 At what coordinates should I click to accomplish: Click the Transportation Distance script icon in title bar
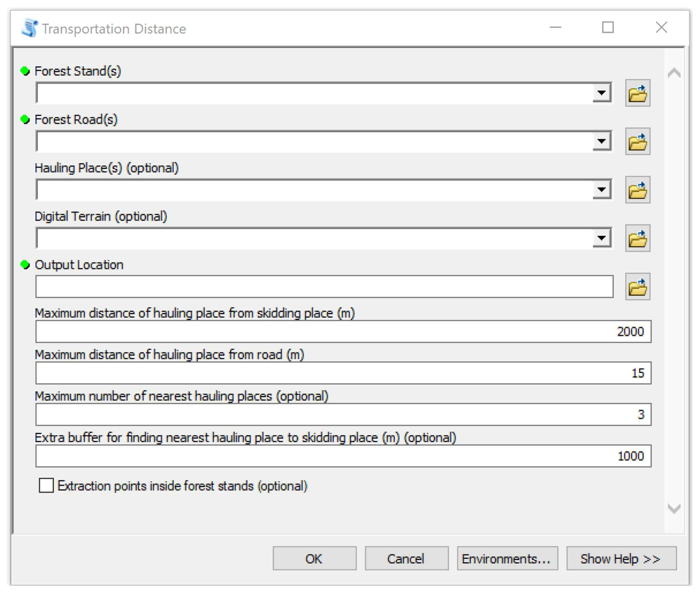point(30,28)
